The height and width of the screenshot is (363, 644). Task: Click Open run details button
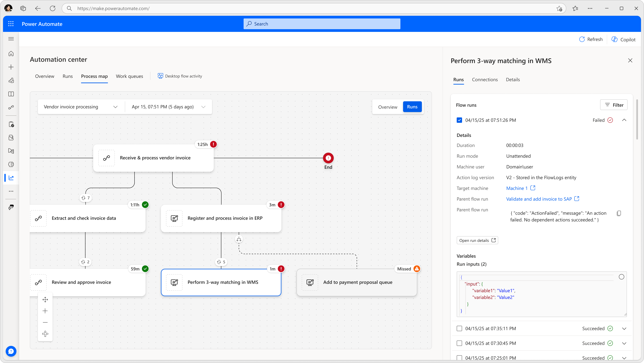[477, 240]
